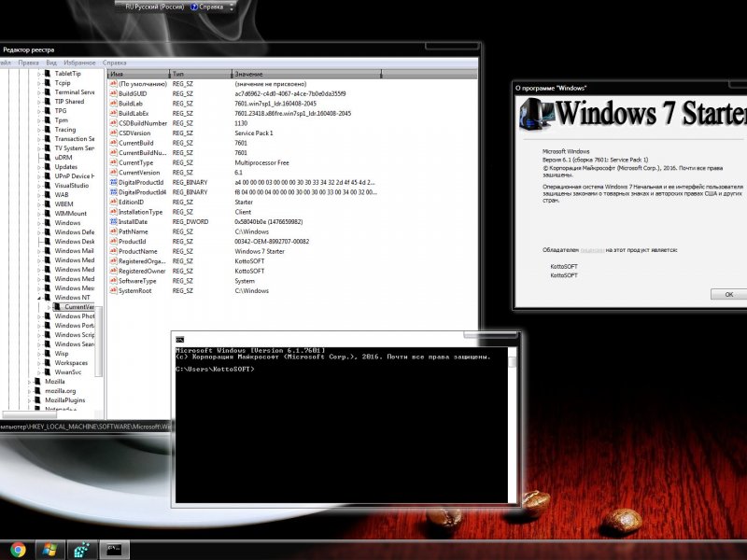Click the icon next to SystemRoot
This screenshot has width=747, height=560.
[x=113, y=290]
